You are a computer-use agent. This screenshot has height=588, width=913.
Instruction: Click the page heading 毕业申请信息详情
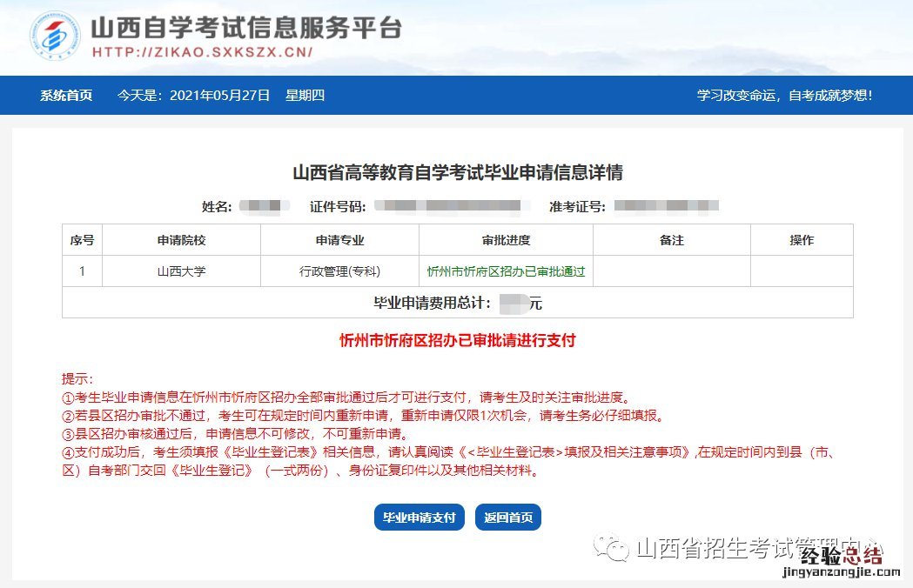coord(457,172)
